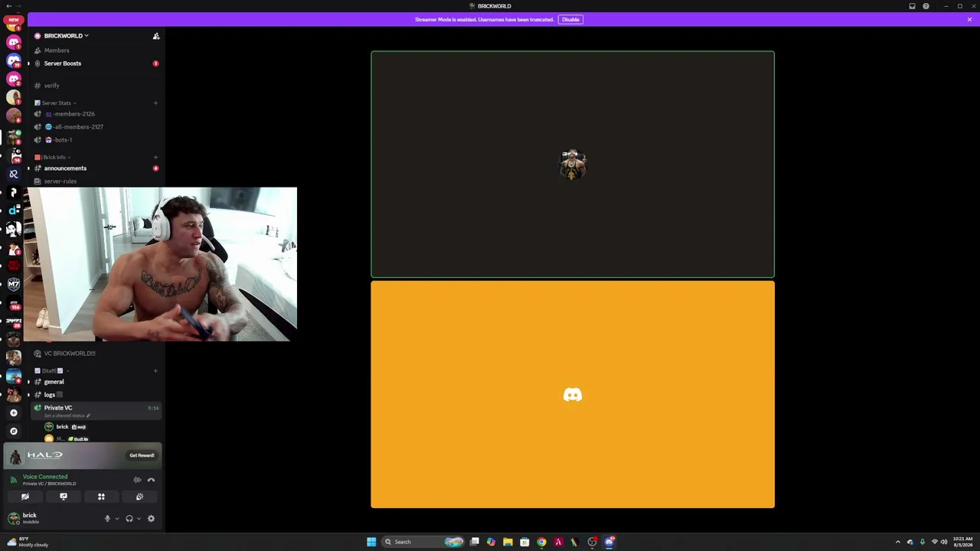Viewport: 980px width, 551px height.
Task: Mute the microphone
Action: click(107, 519)
